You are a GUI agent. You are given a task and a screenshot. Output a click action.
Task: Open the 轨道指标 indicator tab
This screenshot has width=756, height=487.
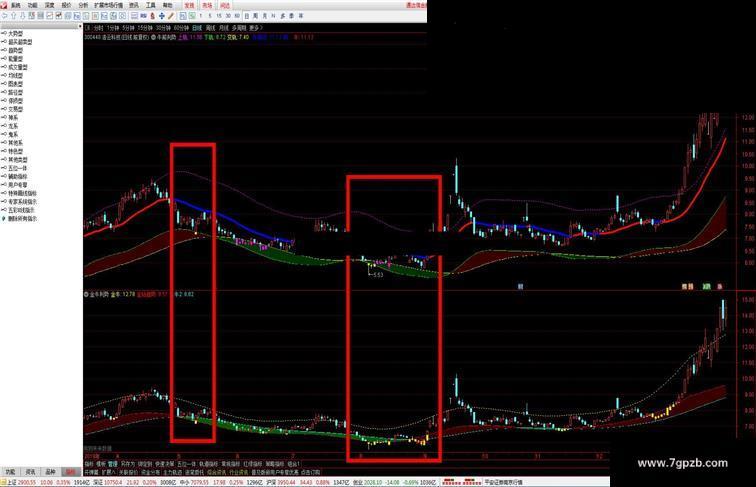click(x=208, y=464)
